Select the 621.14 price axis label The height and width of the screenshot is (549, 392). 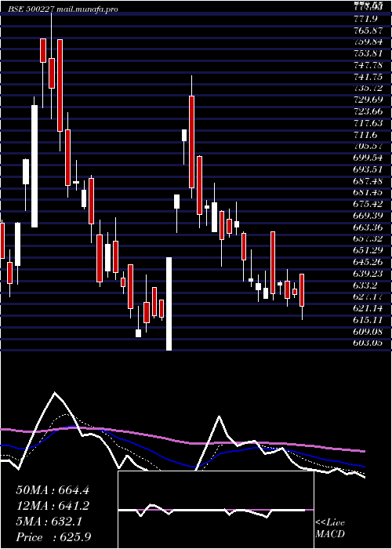[368, 308]
